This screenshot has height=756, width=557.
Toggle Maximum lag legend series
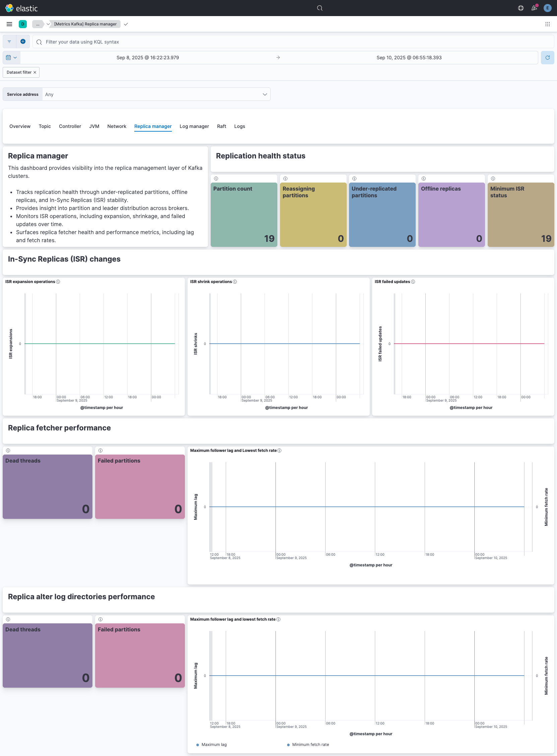[214, 745]
